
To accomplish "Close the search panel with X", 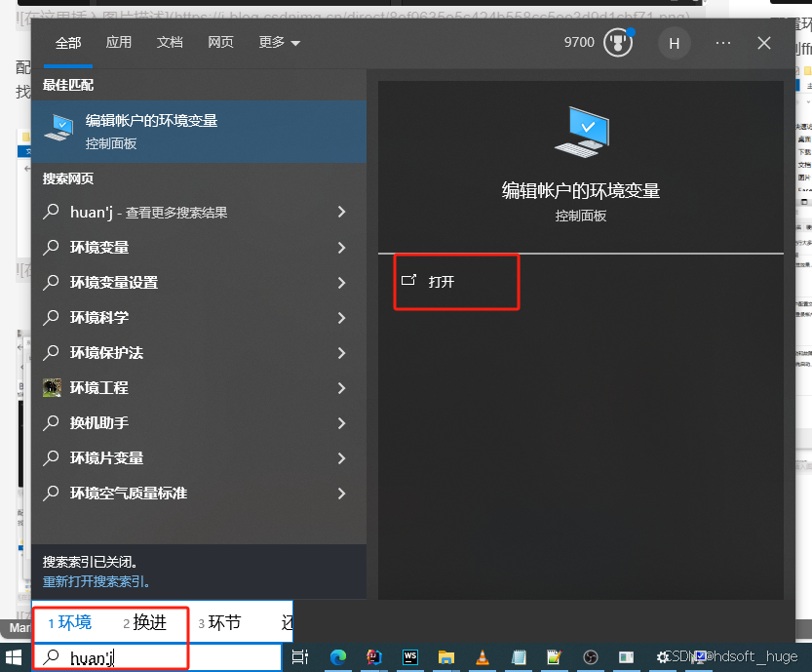I will [x=764, y=43].
